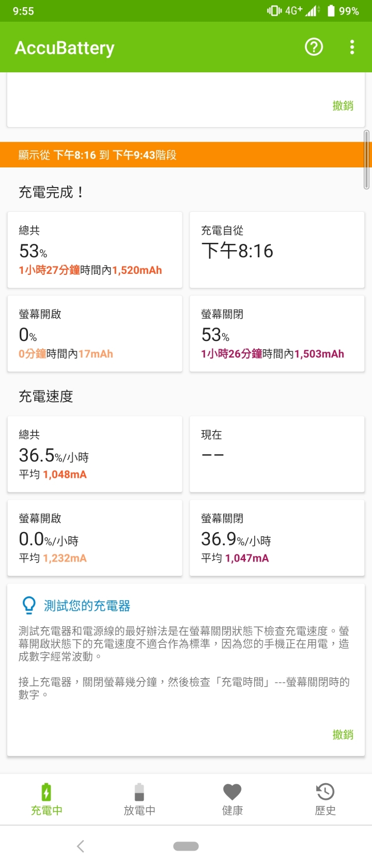Select the 螢幕關閉 36.9%/小時 speed card
Viewport: 372px width, 868px height.
pyautogui.click(x=277, y=537)
